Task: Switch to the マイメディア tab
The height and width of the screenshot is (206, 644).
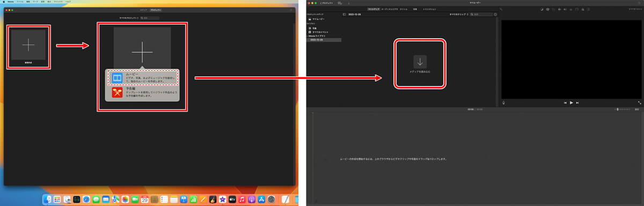Action: [x=374, y=9]
